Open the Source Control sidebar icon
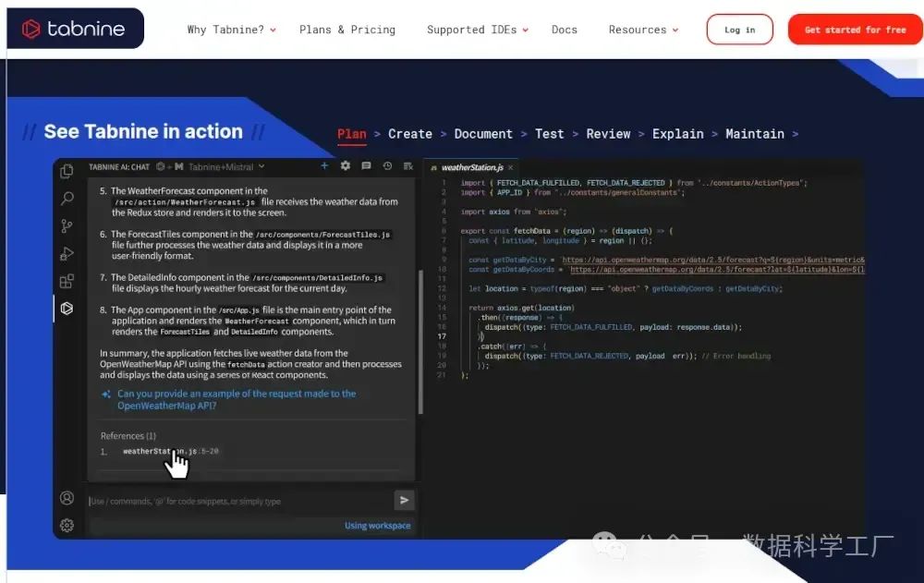This screenshot has height=583, width=924. pyautogui.click(x=67, y=226)
